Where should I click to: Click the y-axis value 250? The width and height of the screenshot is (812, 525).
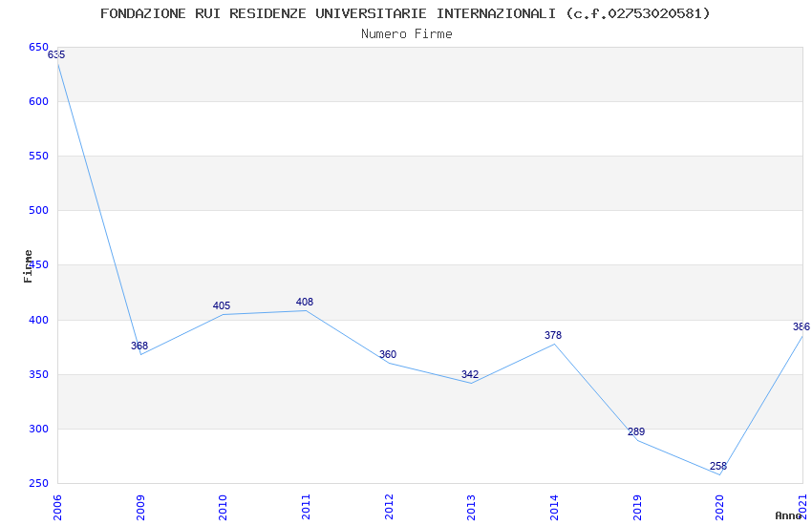click(x=39, y=483)
